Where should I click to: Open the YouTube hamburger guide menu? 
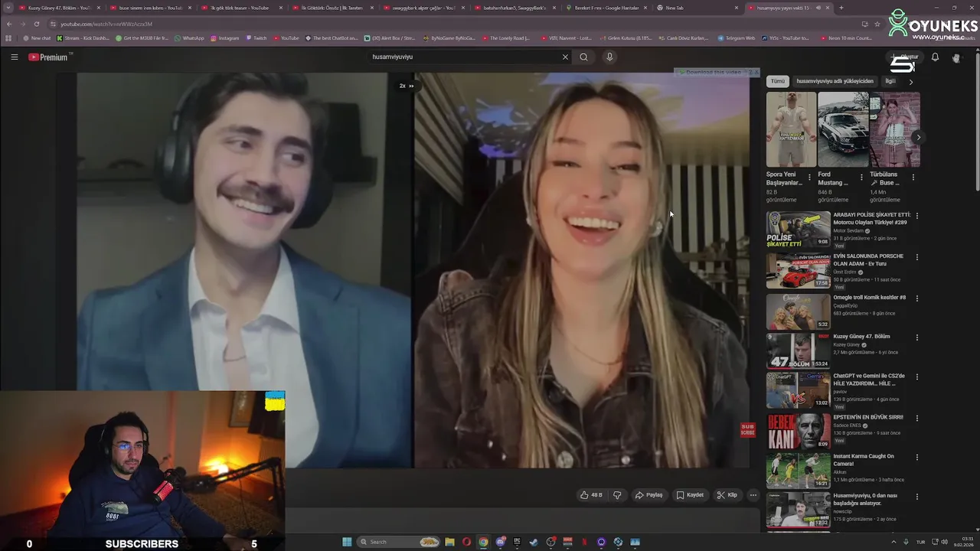(x=14, y=57)
